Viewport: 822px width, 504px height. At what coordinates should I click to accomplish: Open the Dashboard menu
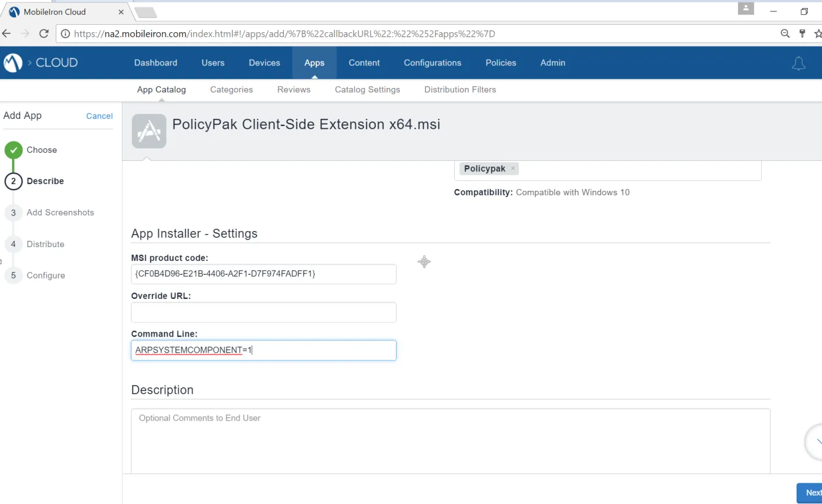coord(156,63)
